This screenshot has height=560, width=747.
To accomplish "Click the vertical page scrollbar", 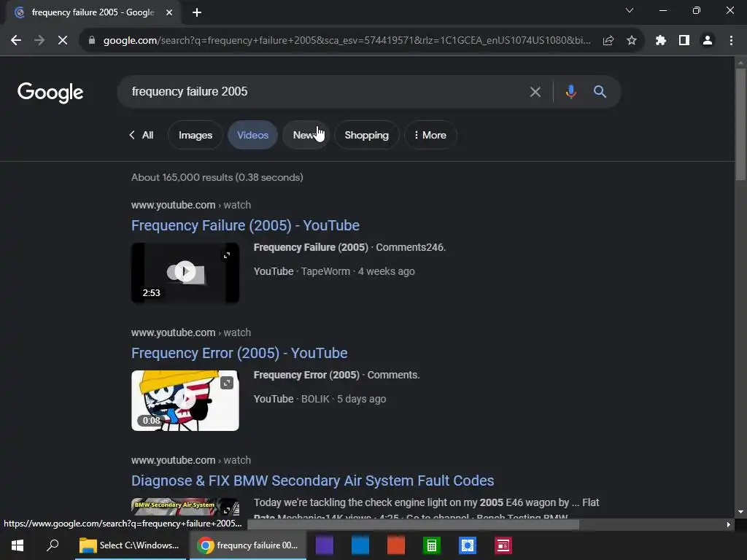I will [x=740, y=124].
